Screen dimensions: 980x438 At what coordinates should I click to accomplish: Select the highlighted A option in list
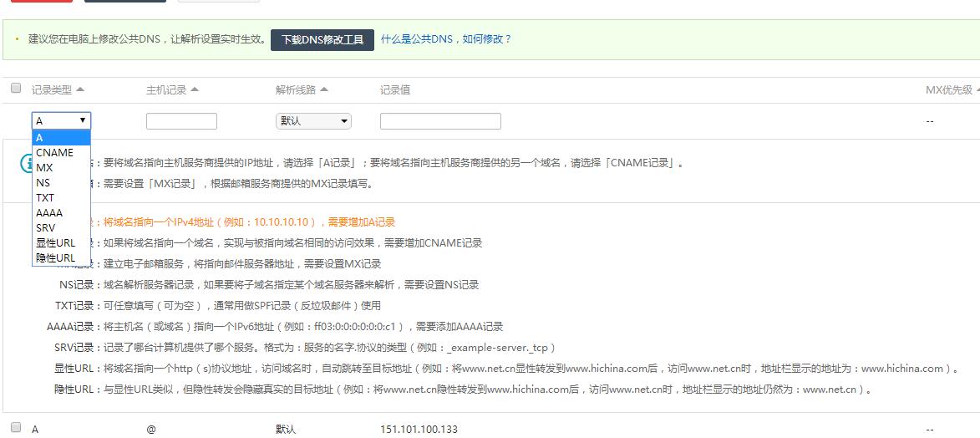click(x=61, y=138)
